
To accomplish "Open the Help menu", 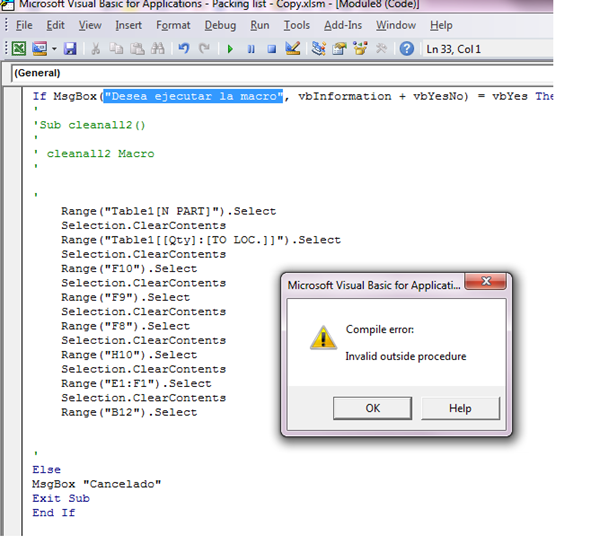I will (x=441, y=25).
